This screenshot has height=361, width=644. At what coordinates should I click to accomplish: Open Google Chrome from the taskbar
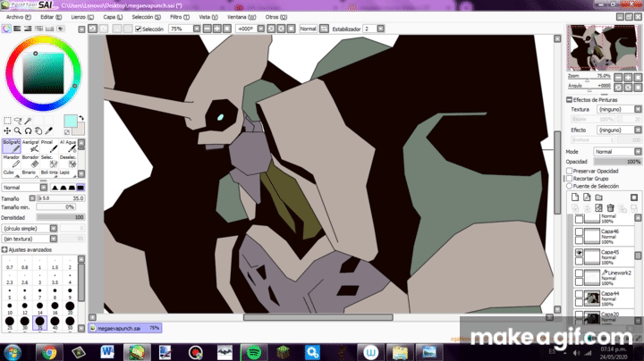pyautogui.click(x=47, y=352)
